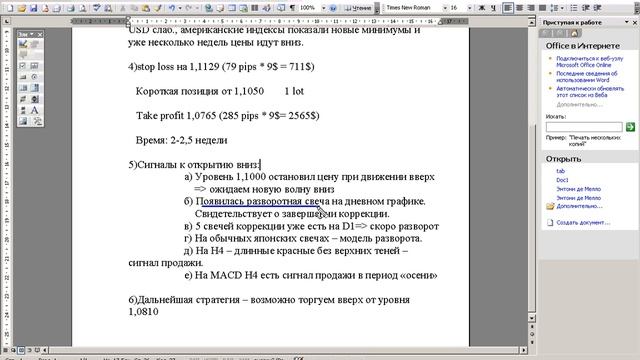The width and height of the screenshot is (640, 360).
Task: Click the ruler tab-stop selector corner button
Action: [7, 22]
